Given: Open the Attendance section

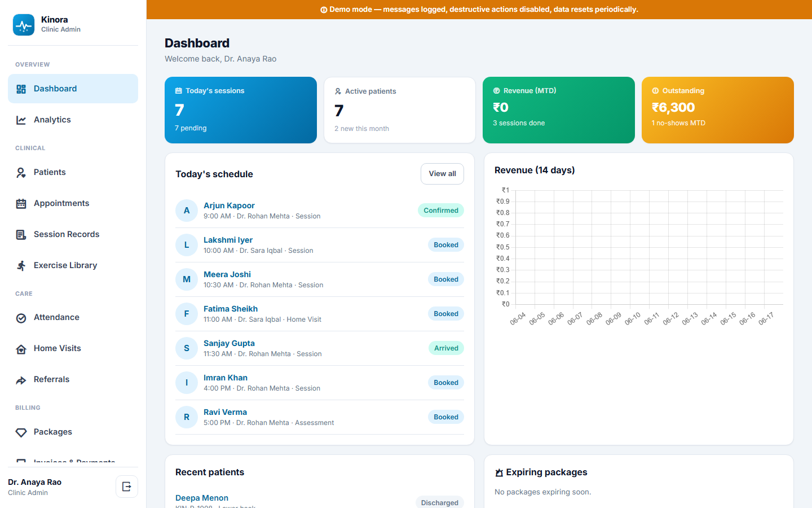Looking at the screenshot, I should coord(73,317).
